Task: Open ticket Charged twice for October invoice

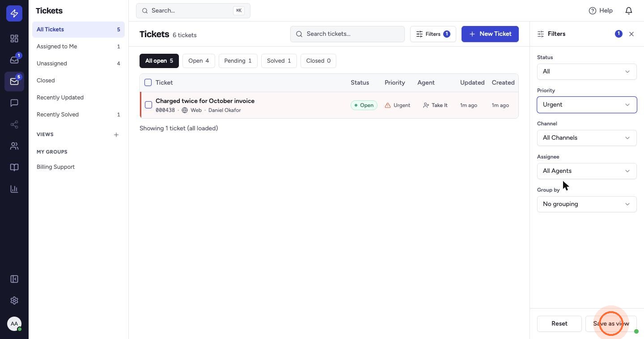Action: coord(205,101)
